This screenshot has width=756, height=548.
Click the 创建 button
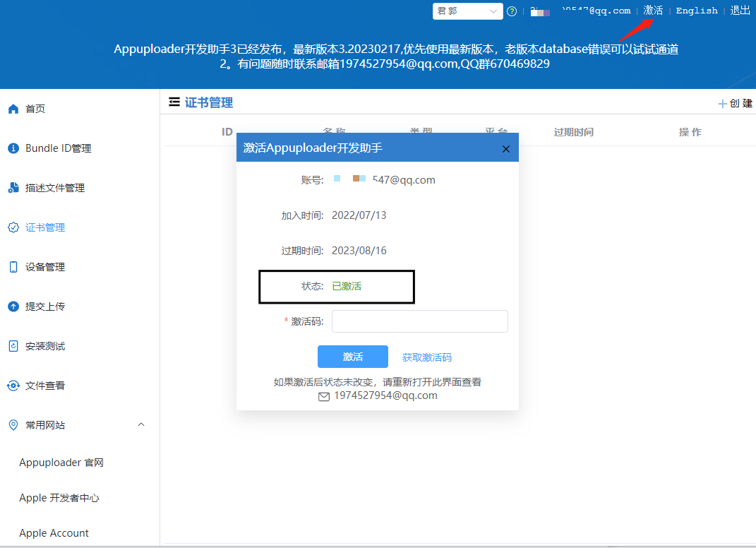pos(736,104)
